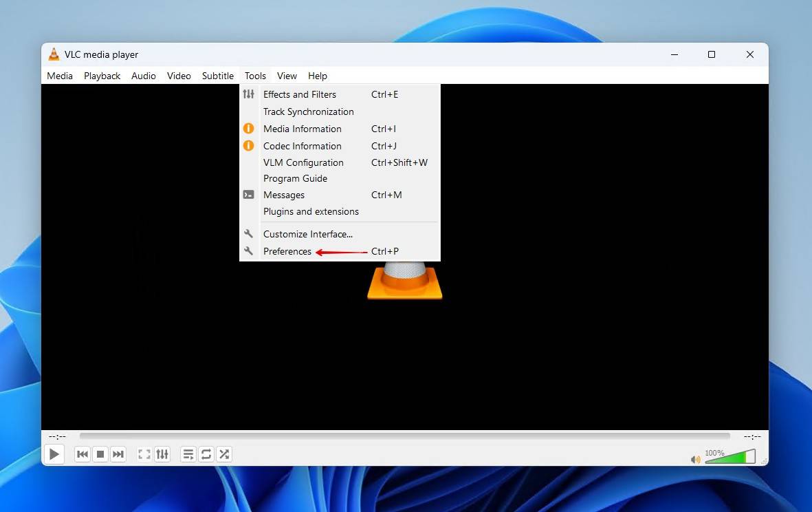This screenshot has height=512, width=812.
Task: Click the Play button
Action: [54, 454]
